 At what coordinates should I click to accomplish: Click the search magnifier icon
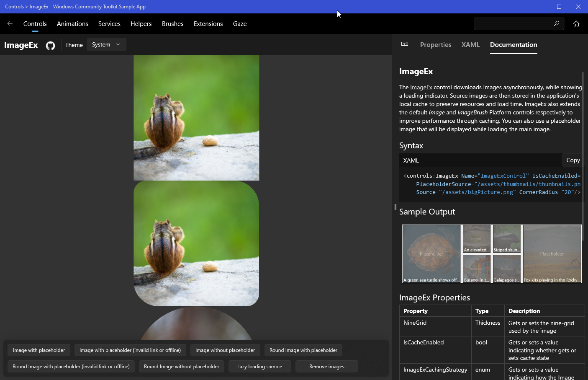(x=556, y=23)
